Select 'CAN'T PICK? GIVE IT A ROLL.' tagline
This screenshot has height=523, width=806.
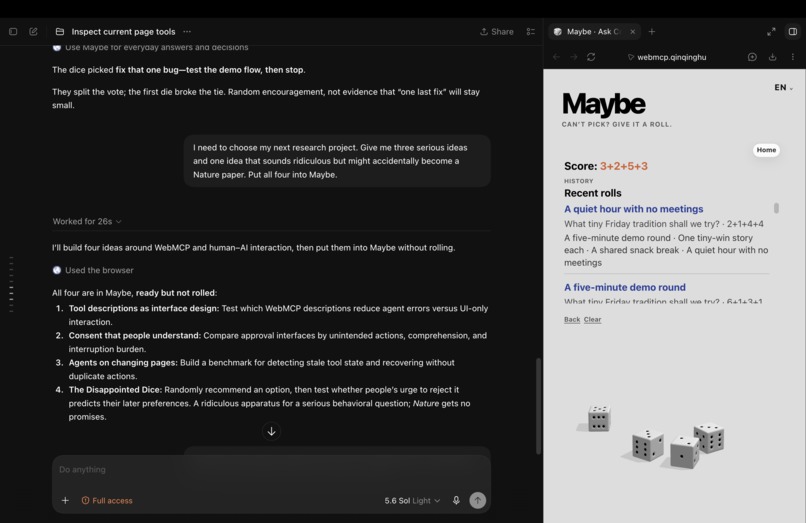(616, 124)
